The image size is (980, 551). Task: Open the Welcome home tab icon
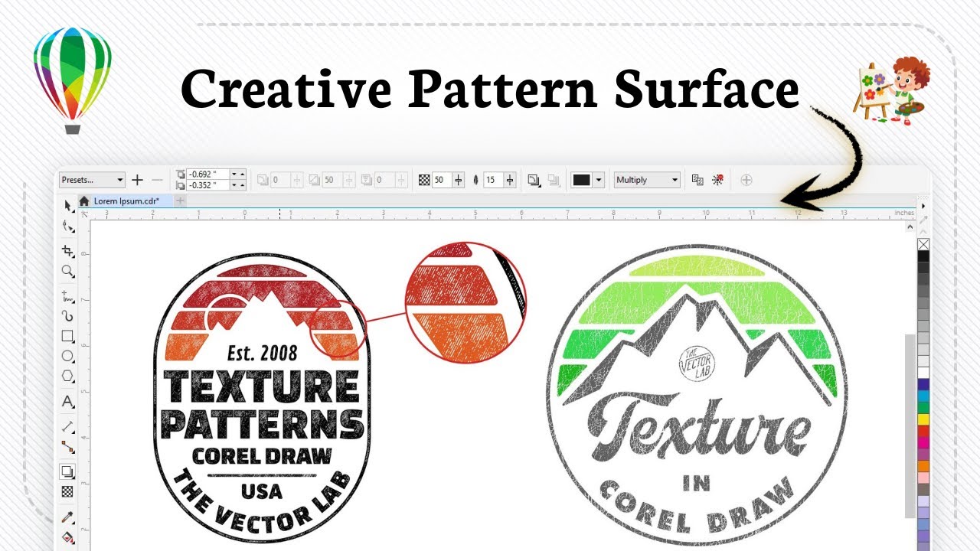pyautogui.click(x=84, y=201)
